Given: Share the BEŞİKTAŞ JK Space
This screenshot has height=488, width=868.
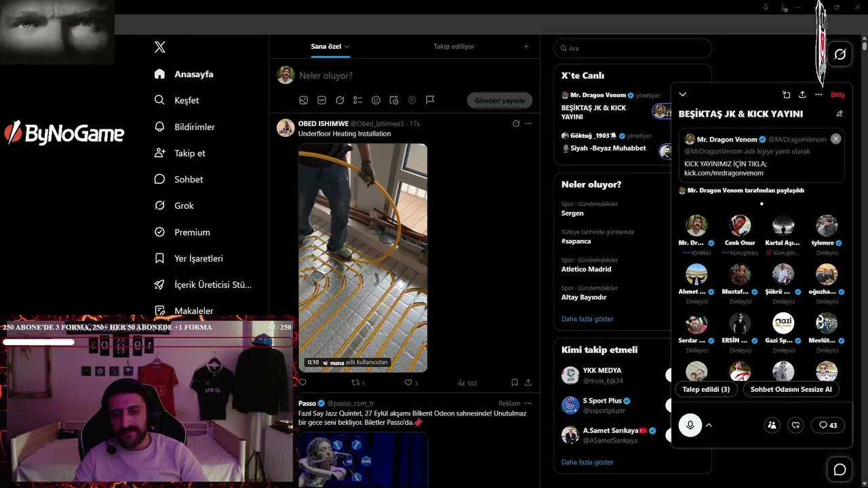Looking at the screenshot, I should (802, 95).
